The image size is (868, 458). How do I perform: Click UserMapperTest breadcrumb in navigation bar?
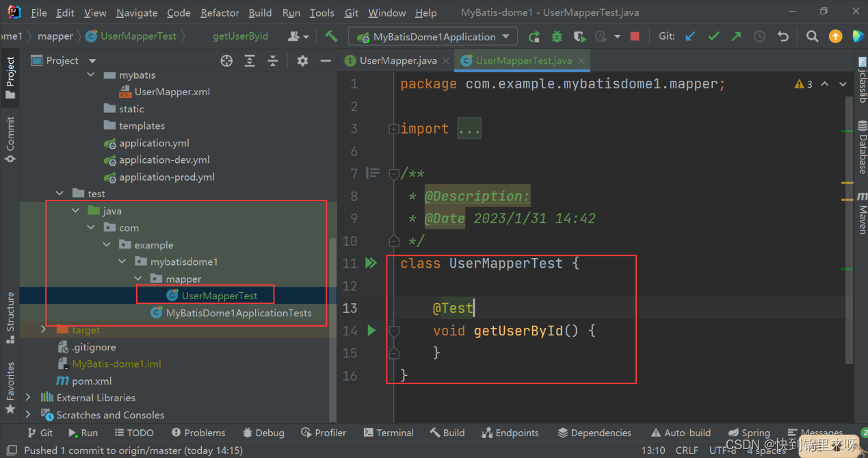(131, 36)
